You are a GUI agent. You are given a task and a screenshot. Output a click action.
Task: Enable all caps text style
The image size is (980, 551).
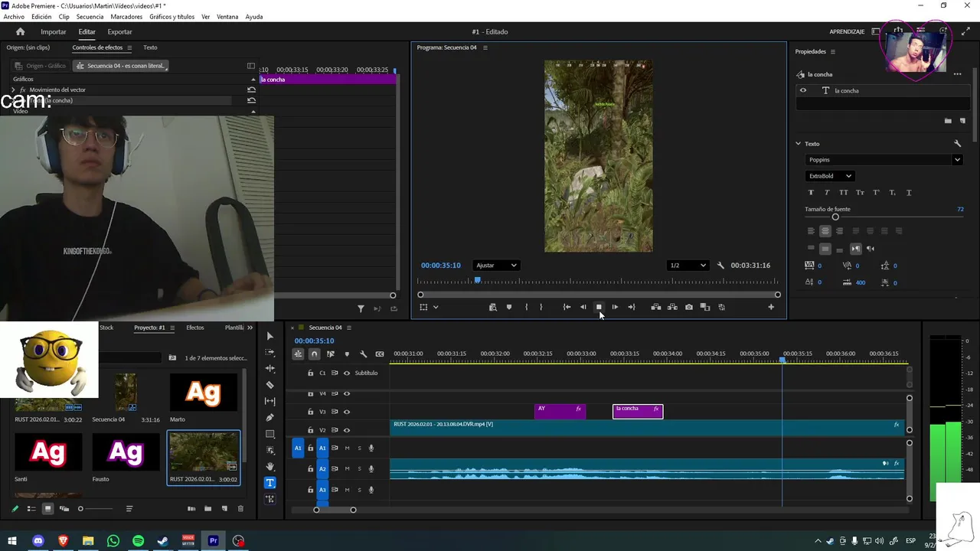[x=844, y=193]
